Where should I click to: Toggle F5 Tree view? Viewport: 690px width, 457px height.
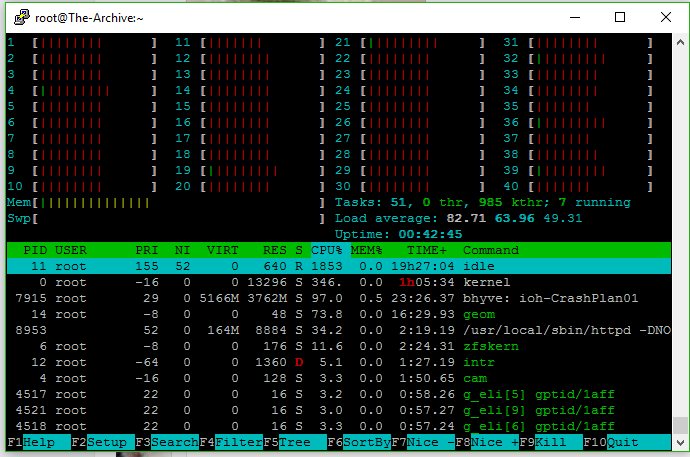[295, 442]
